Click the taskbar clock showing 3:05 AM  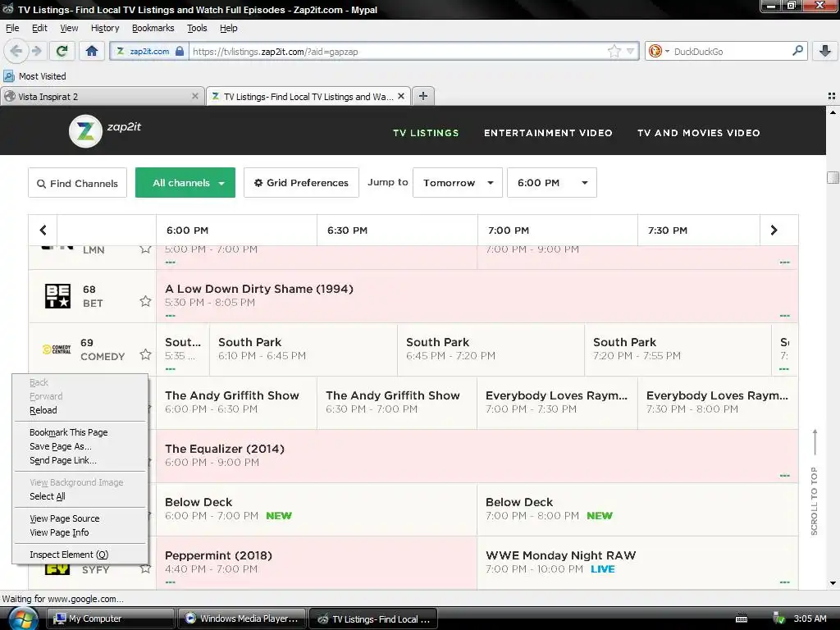point(810,619)
